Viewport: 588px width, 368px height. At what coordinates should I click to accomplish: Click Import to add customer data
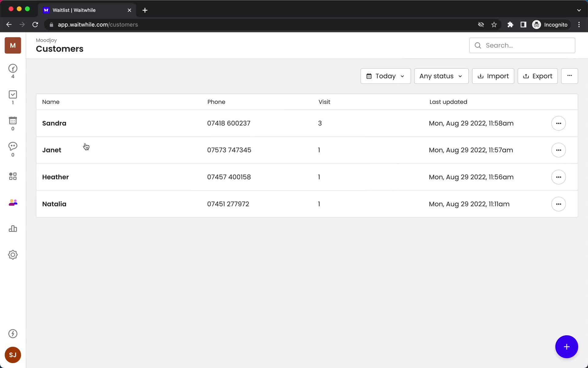(493, 76)
